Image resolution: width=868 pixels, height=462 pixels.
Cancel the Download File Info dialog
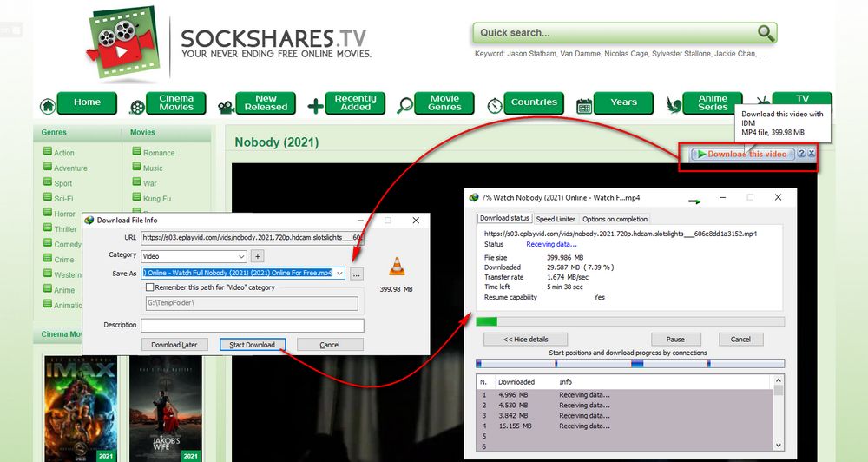point(330,345)
